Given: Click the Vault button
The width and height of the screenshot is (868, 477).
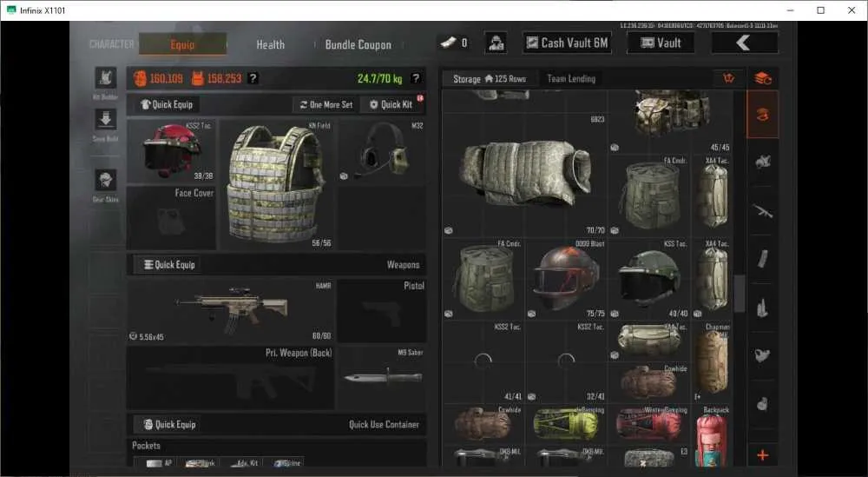Looking at the screenshot, I should tap(661, 43).
